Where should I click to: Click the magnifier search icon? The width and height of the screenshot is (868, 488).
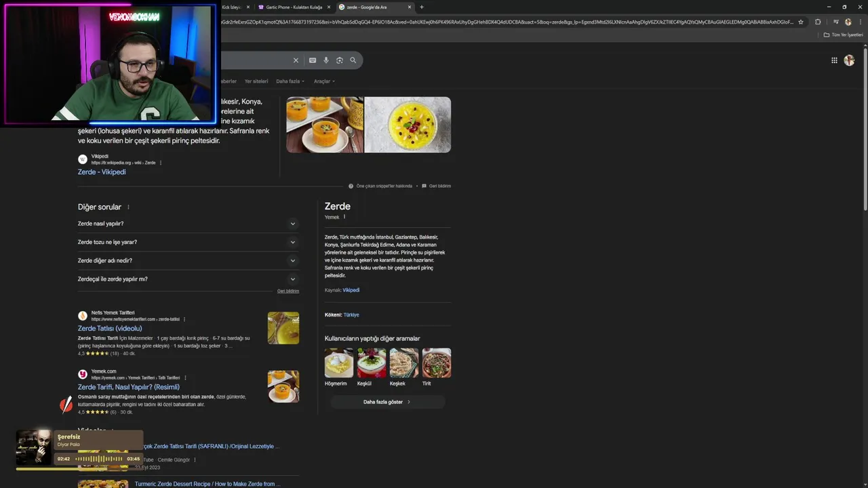tap(353, 60)
